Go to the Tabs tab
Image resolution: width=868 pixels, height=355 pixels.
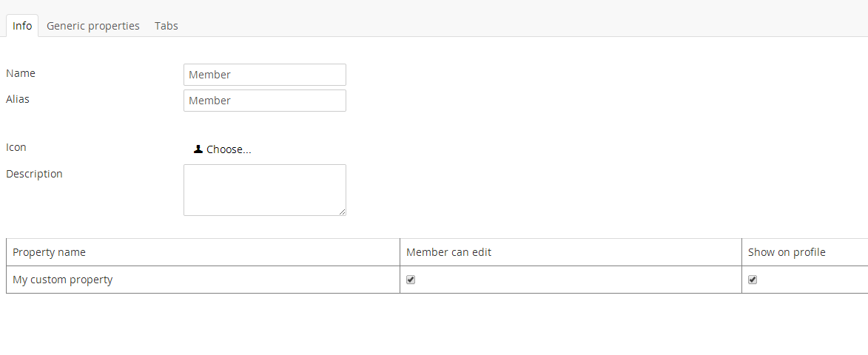point(166,26)
